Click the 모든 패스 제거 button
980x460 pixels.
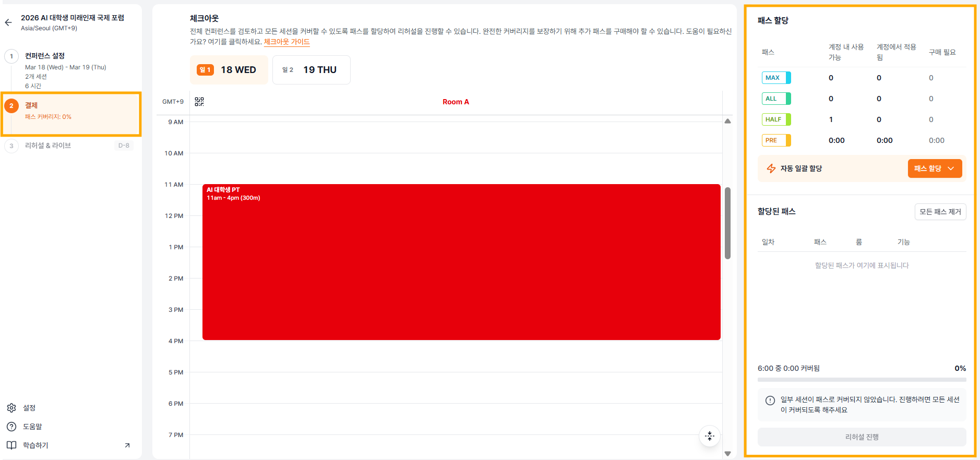[x=940, y=212]
